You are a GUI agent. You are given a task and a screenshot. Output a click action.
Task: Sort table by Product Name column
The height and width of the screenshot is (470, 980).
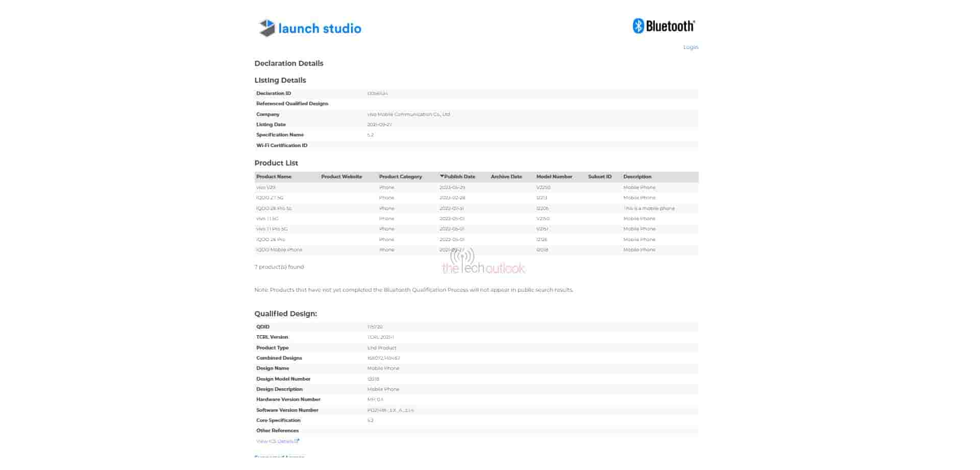[274, 177]
